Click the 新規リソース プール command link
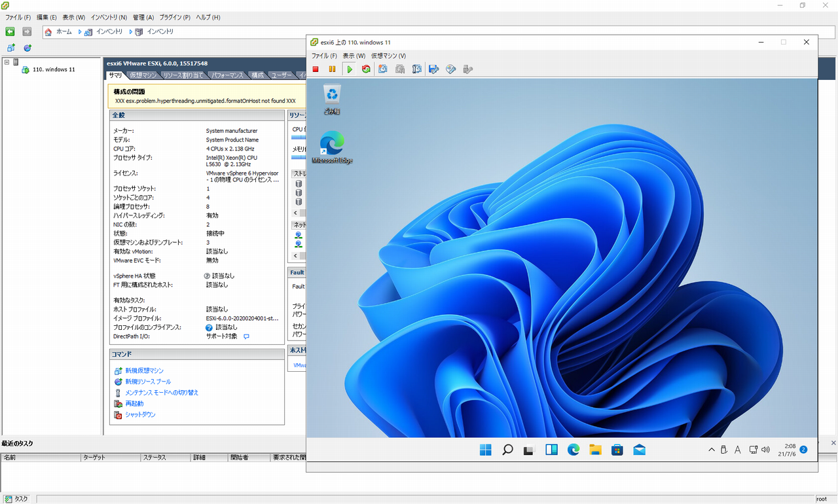Image resolution: width=838 pixels, height=504 pixels. coord(148,382)
